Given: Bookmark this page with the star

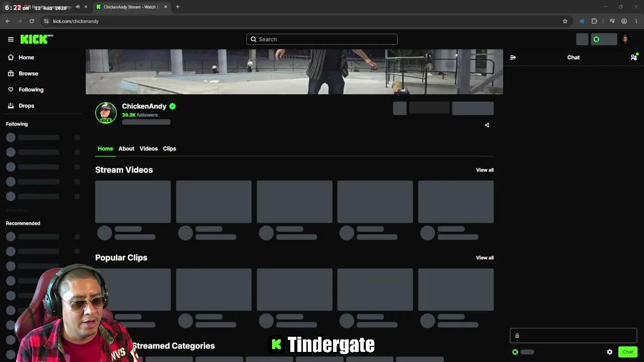Looking at the screenshot, I should click(x=565, y=21).
